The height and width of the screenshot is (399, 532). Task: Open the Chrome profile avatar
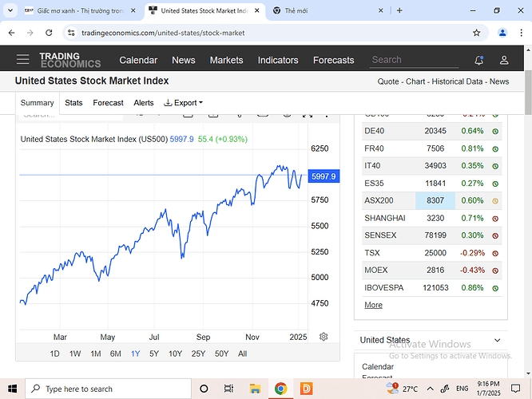pyautogui.click(x=502, y=33)
